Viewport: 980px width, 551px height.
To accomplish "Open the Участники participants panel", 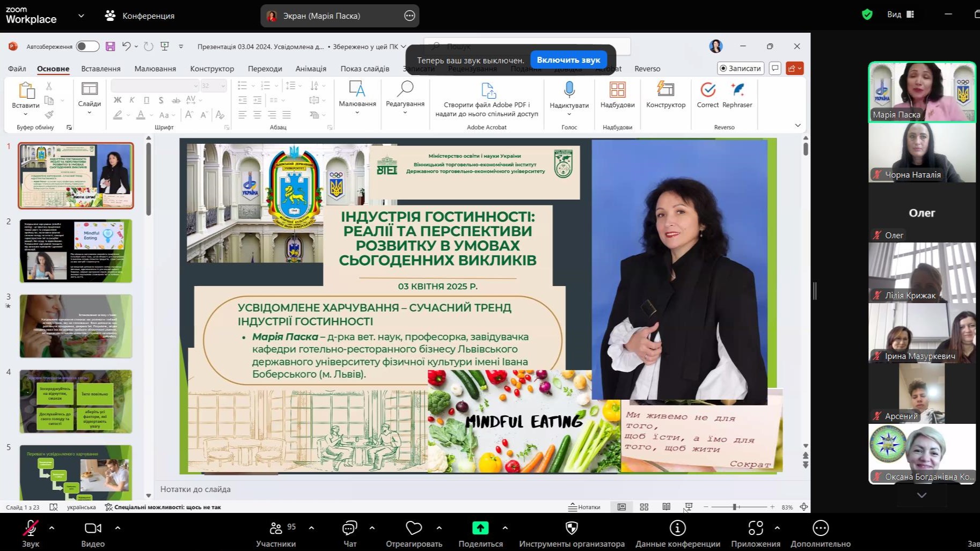I will tap(276, 528).
